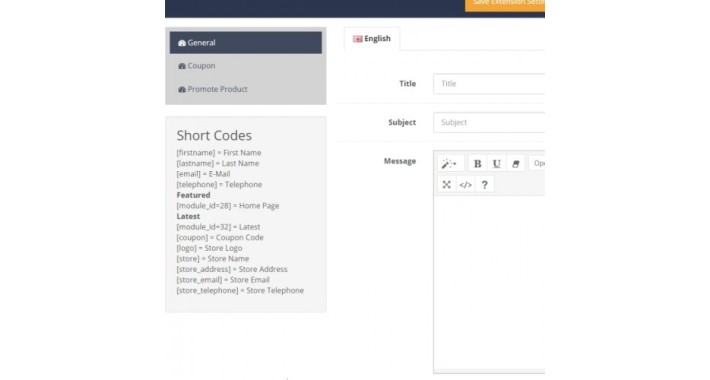Click the Title field label
710x380 pixels.
pos(408,84)
